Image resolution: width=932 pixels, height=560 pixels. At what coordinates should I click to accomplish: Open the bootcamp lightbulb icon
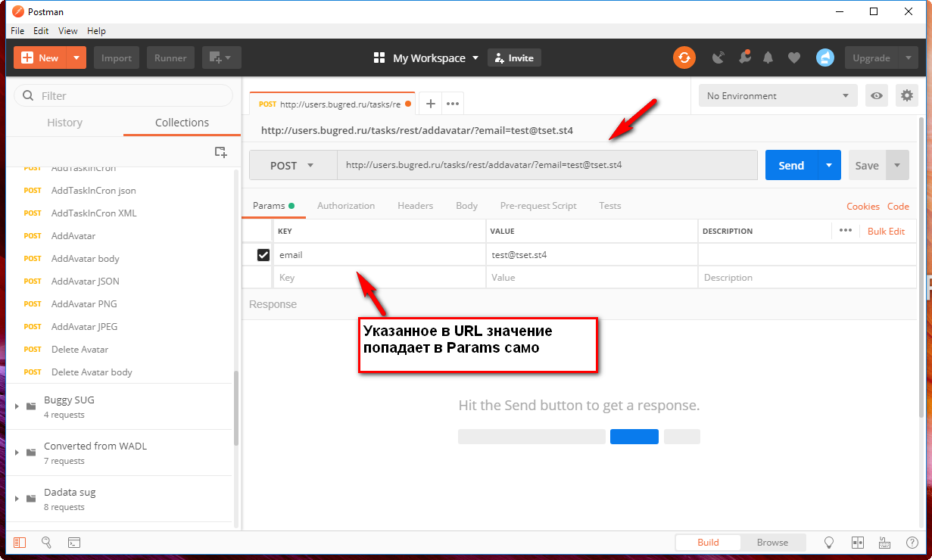click(829, 542)
